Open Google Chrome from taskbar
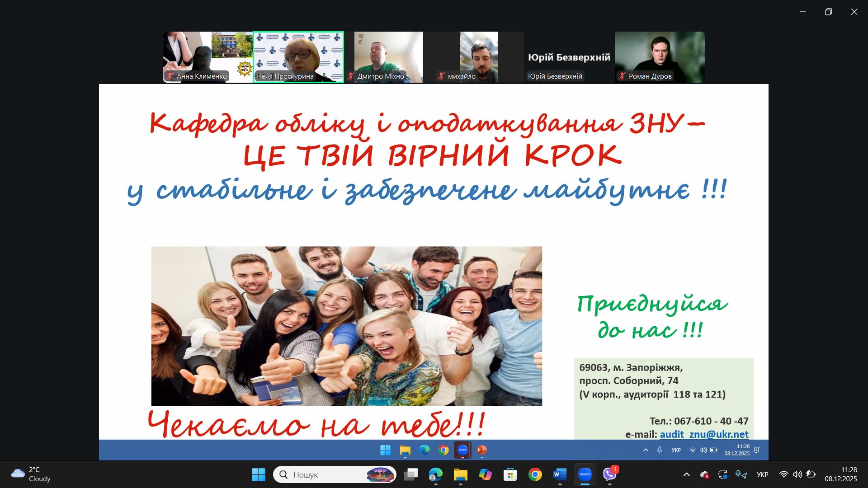 [535, 474]
